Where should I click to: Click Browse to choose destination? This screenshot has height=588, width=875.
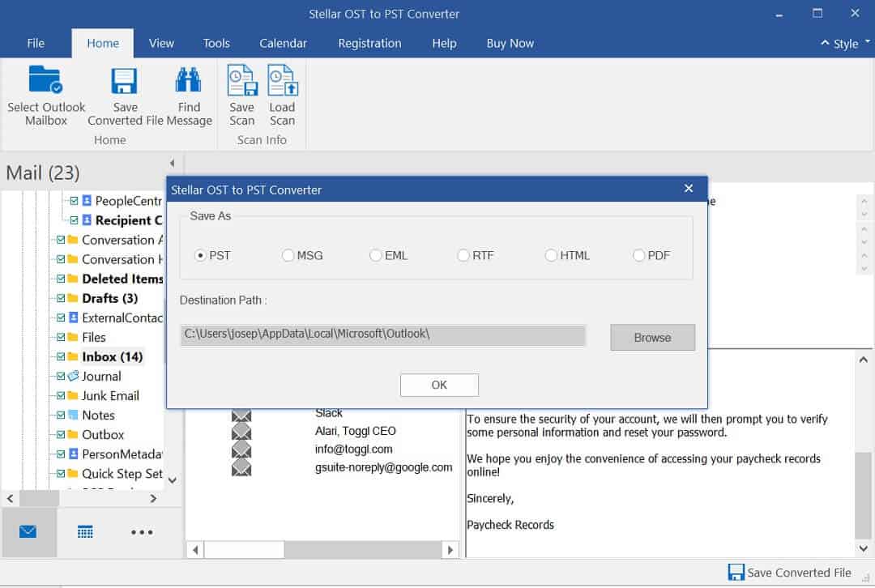tap(652, 338)
